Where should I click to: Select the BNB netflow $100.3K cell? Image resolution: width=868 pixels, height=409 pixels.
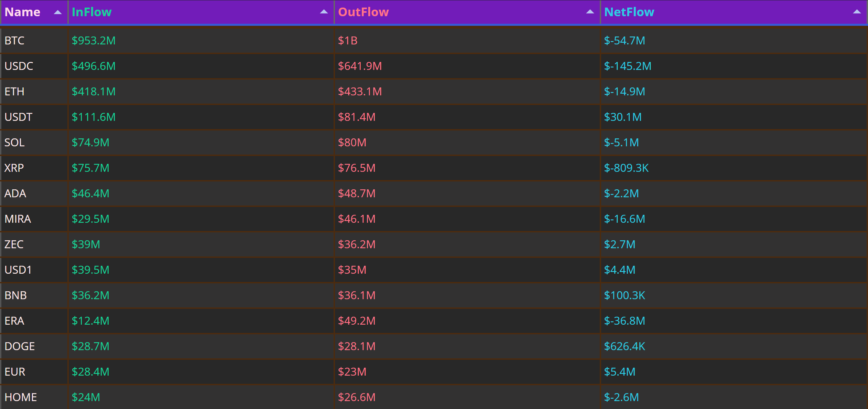tap(734, 295)
